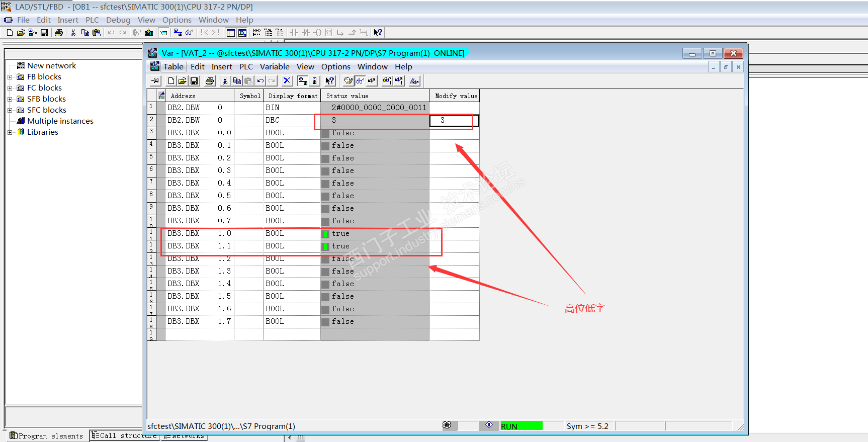Click the Configure connection icon in Var toolbar
The width and height of the screenshot is (868, 442).
tap(303, 81)
